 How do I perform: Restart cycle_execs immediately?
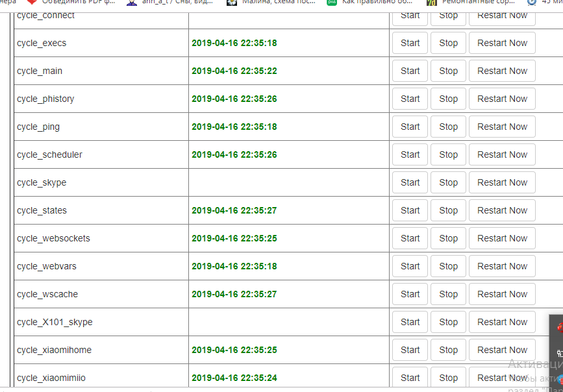coord(502,43)
